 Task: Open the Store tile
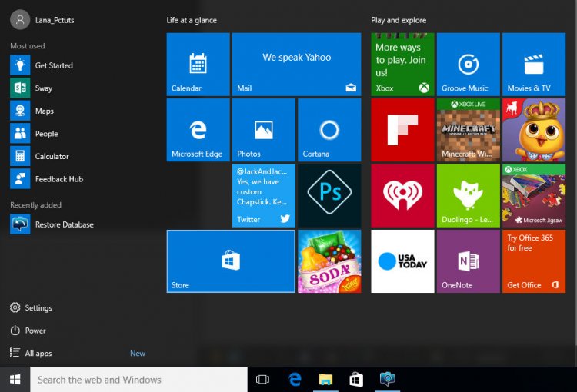tap(231, 261)
